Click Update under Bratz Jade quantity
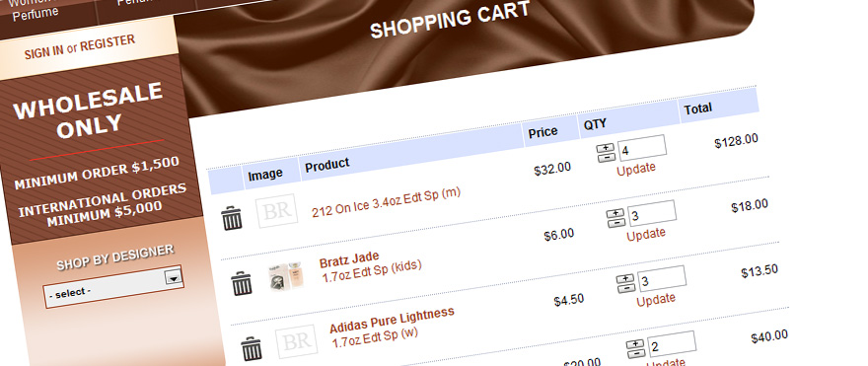Image resolution: width=868 pixels, height=366 pixels. pos(646,234)
